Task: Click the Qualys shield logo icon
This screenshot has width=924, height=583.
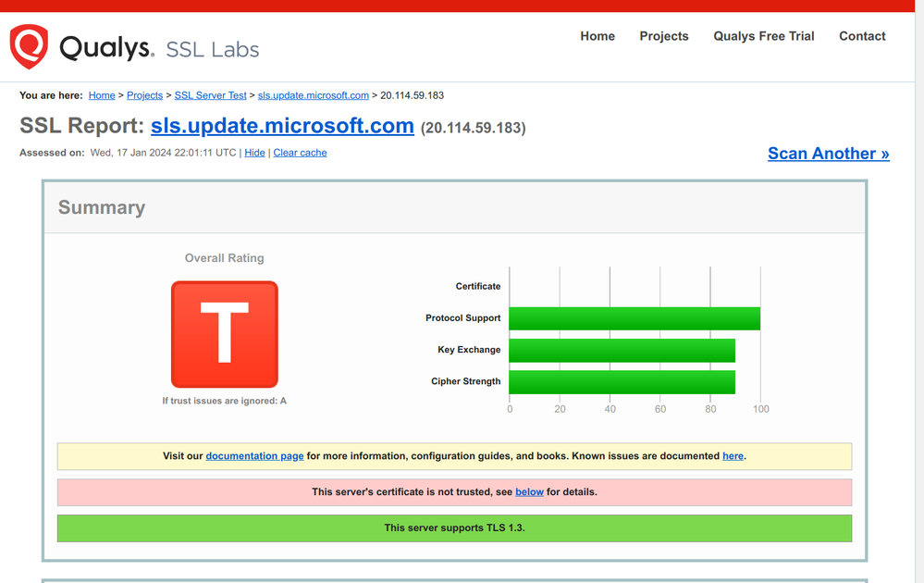Action: point(29,46)
